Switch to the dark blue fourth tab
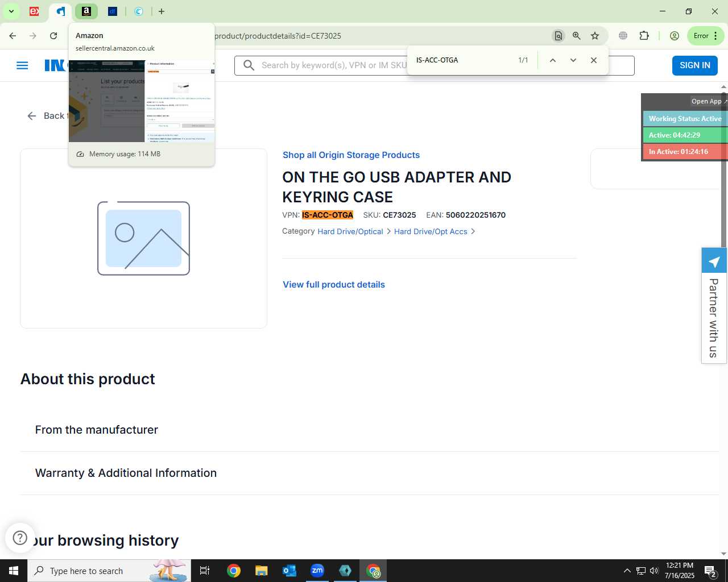The width and height of the screenshot is (728, 582). [113, 11]
